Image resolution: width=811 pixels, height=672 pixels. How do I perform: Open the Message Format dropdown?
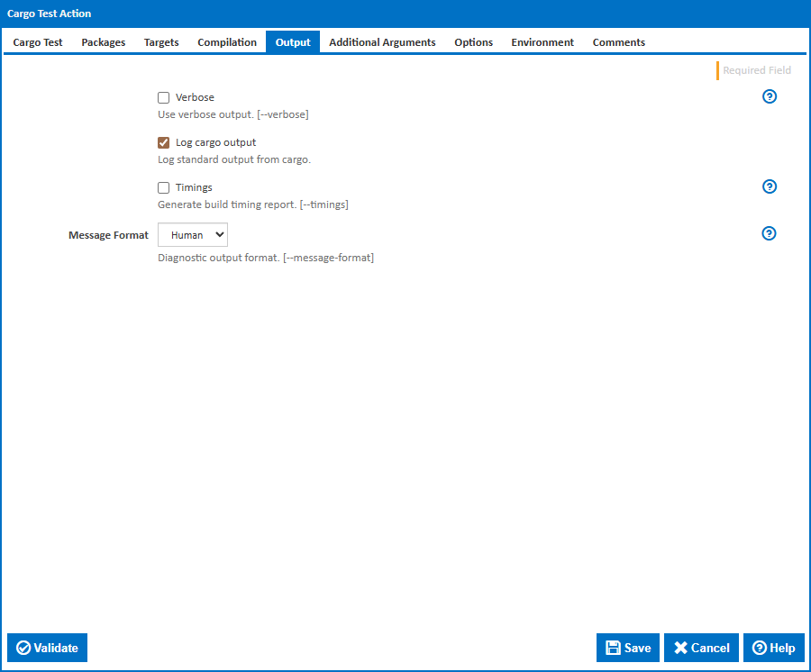(x=193, y=235)
